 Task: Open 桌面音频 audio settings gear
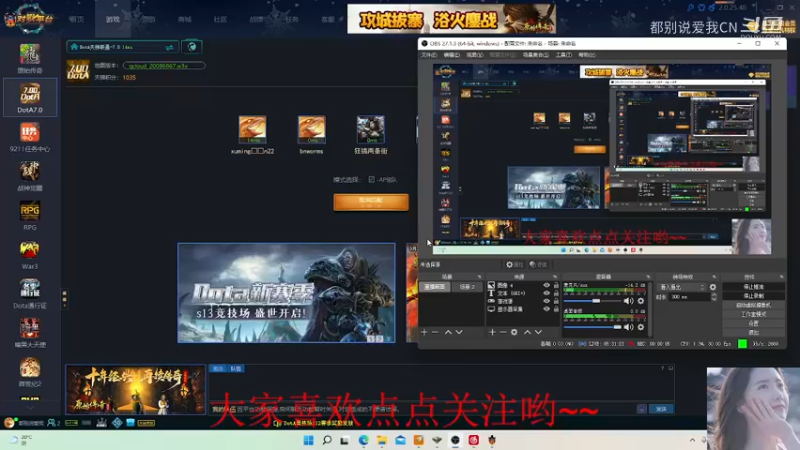[x=641, y=327]
